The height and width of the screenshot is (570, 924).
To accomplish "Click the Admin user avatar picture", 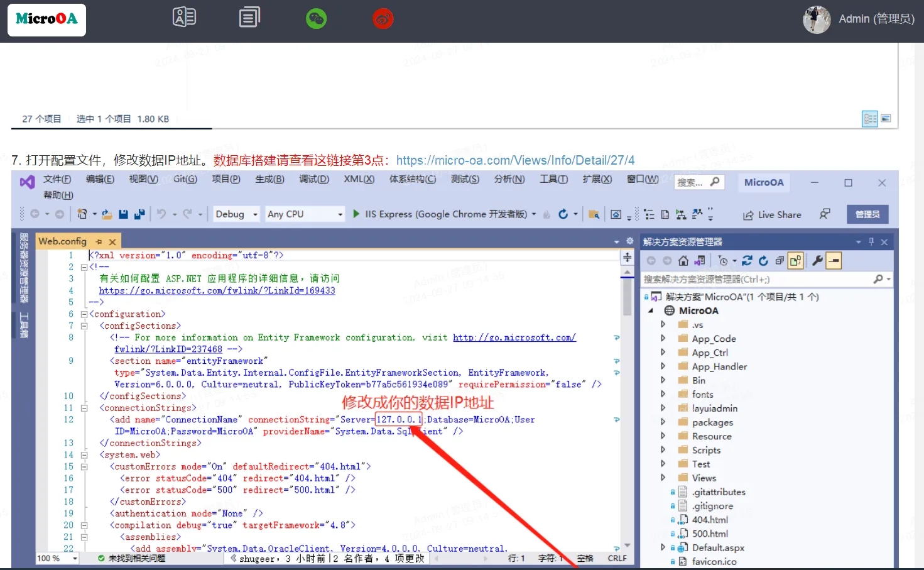I will coord(817,19).
